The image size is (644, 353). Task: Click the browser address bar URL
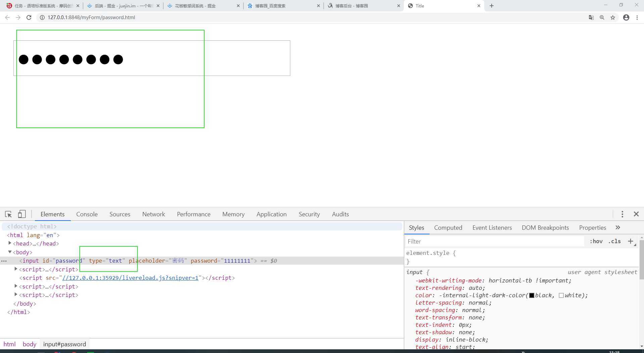pos(91,17)
